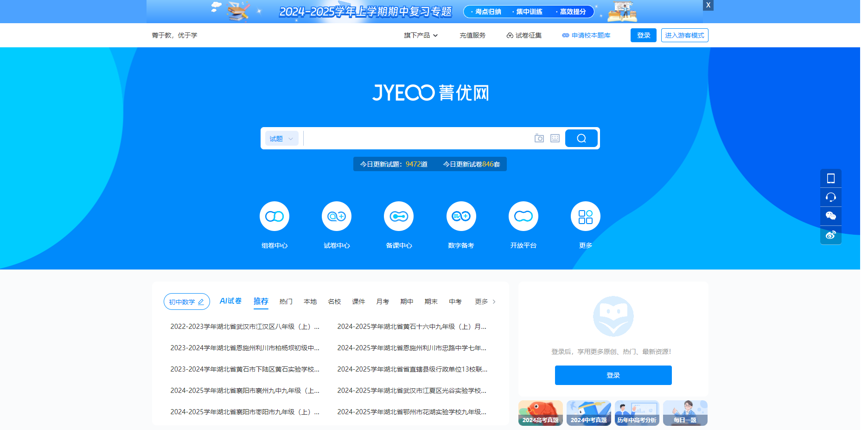
Task: Click the camera photo-search icon
Action: click(539, 138)
